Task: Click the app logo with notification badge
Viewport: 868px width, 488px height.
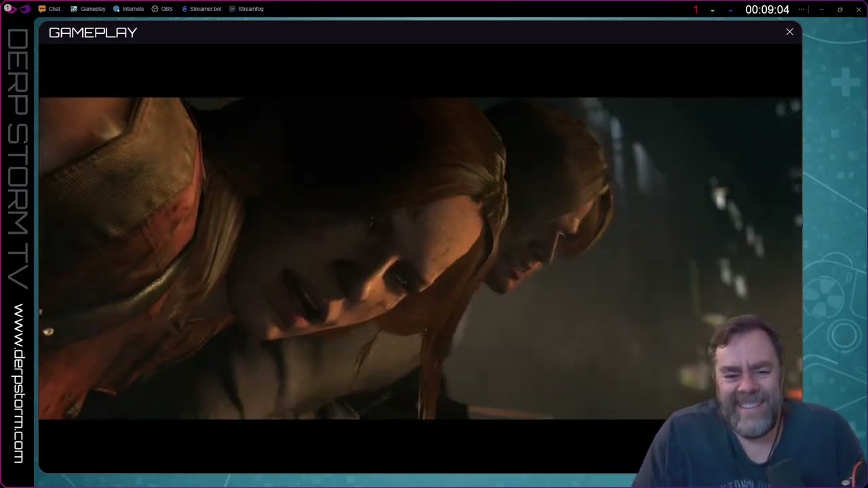Action: coord(9,9)
